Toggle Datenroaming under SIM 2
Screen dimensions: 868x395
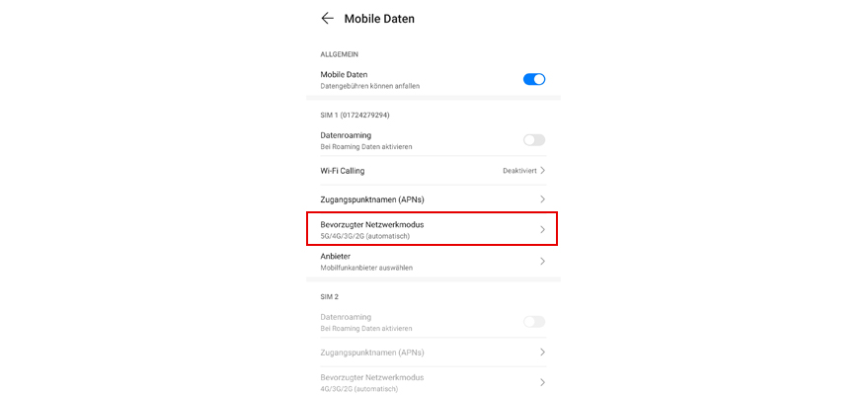(x=534, y=322)
